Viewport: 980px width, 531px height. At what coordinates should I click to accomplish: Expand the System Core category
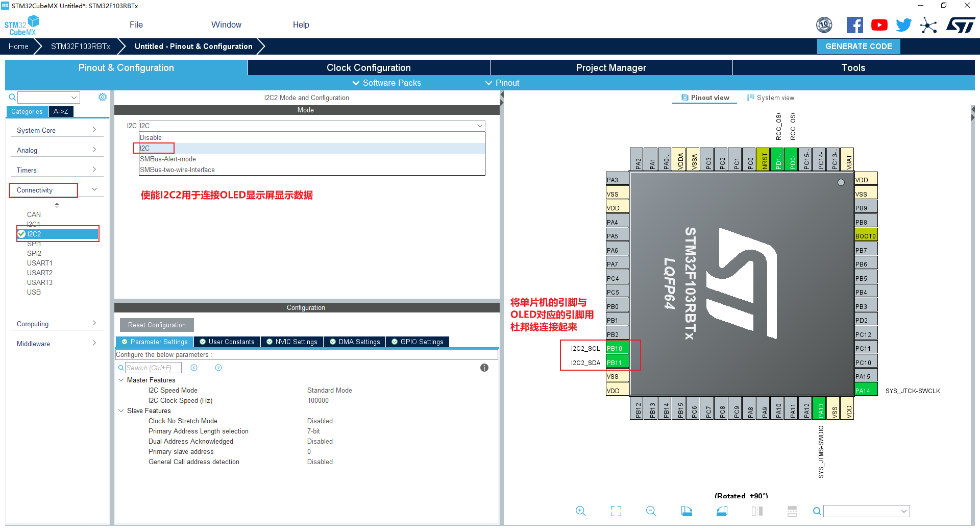57,130
